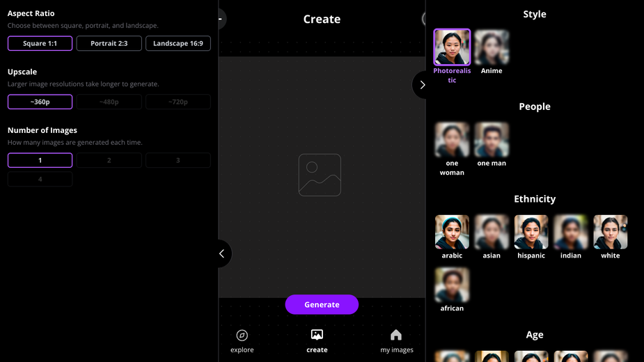Select the Photorealistic style thumbnail

point(452,47)
